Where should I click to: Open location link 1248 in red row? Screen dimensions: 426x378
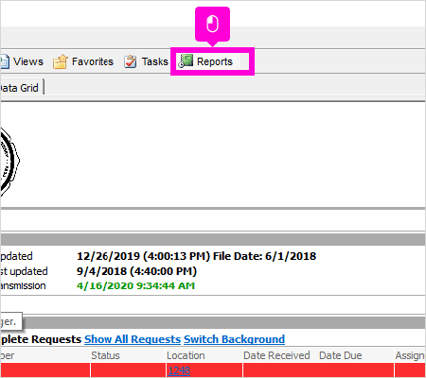click(179, 371)
